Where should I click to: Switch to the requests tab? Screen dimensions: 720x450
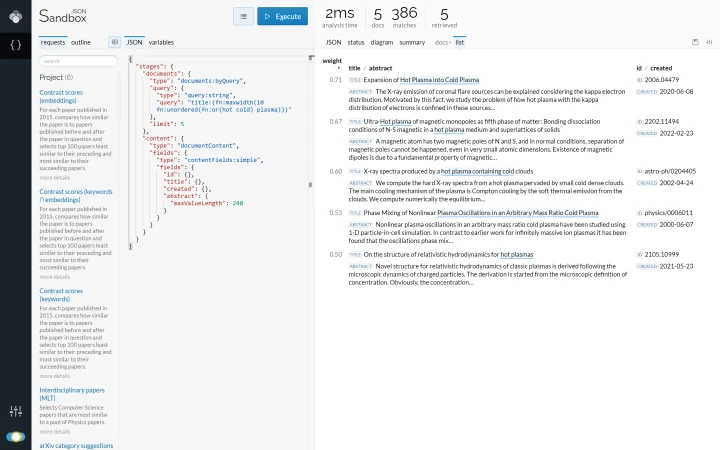pyautogui.click(x=53, y=42)
